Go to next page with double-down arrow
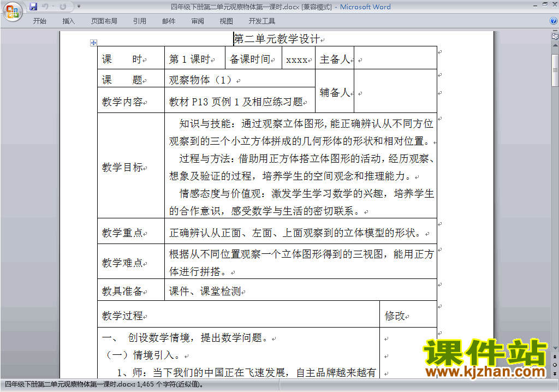 pos(555,373)
